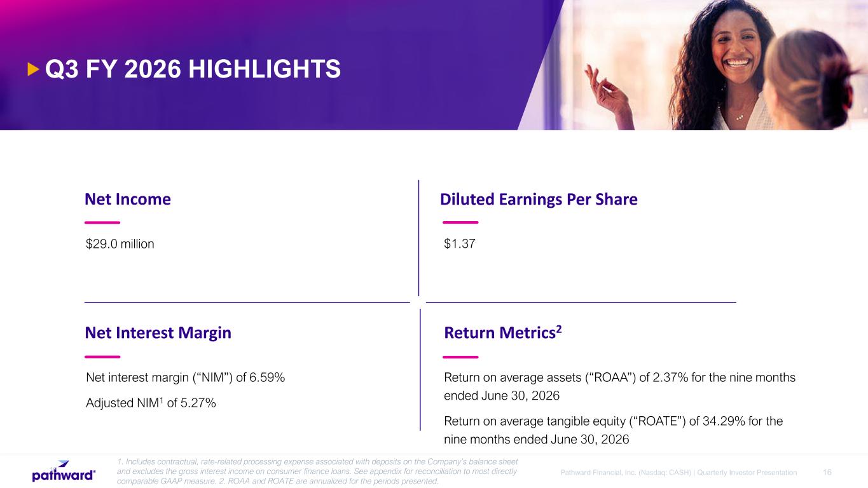Click the Pathward logo in the footer
This screenshot has height=488, width=868.
point(64,471)
